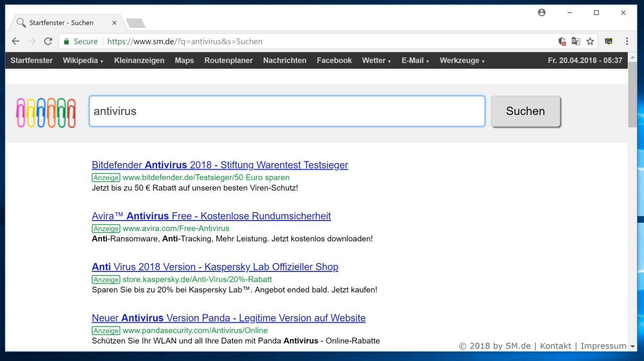Click Anzeige badge on the Panda result
The height and width of the screenshot is (361, 644).
coord(106,330)
